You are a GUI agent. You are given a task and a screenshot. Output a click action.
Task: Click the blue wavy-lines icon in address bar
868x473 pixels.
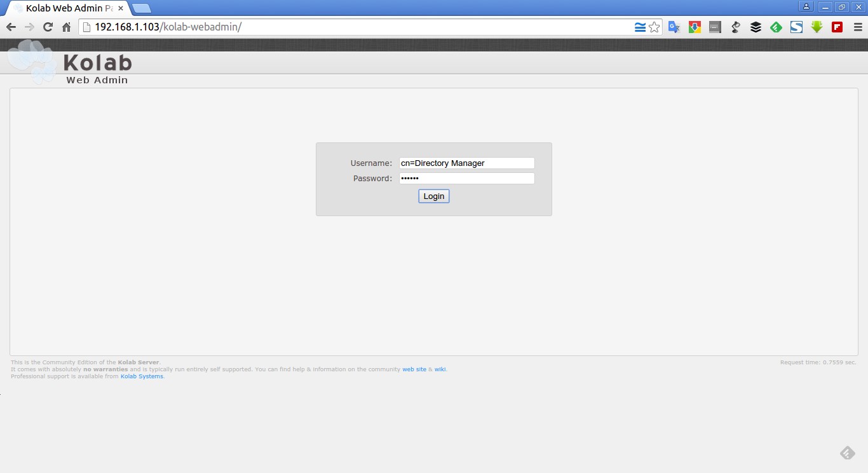pyautogui.click(x=640, y=27)
